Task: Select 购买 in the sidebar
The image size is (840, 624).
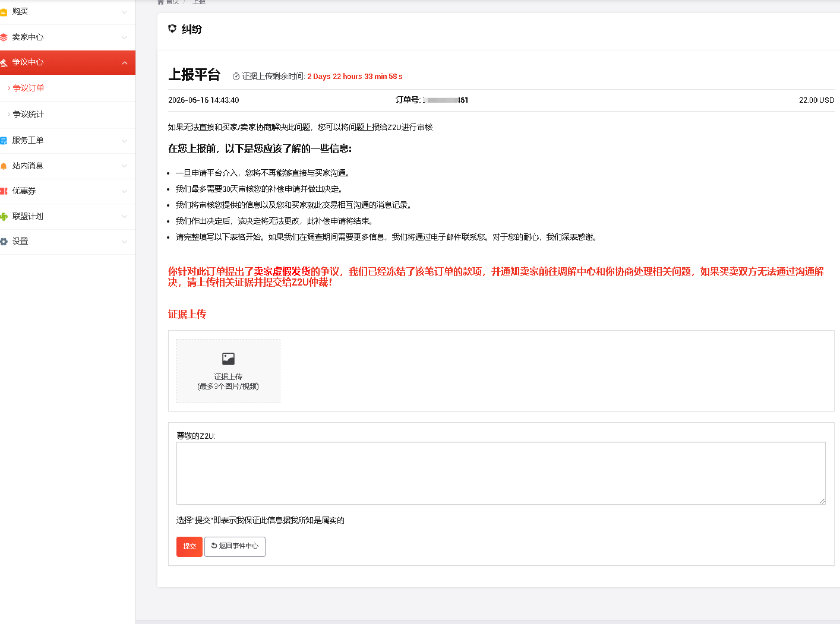Action: tap(68, 12)
